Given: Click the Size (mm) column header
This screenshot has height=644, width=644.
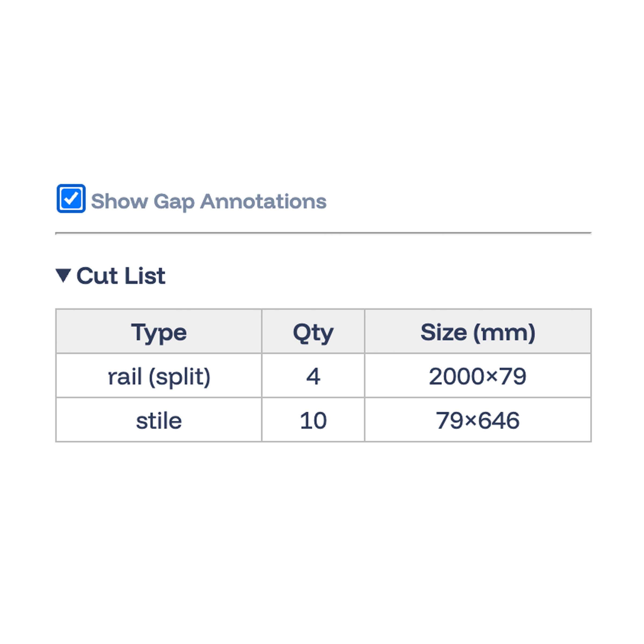Looking at the screenshot, I should [478, 332].
